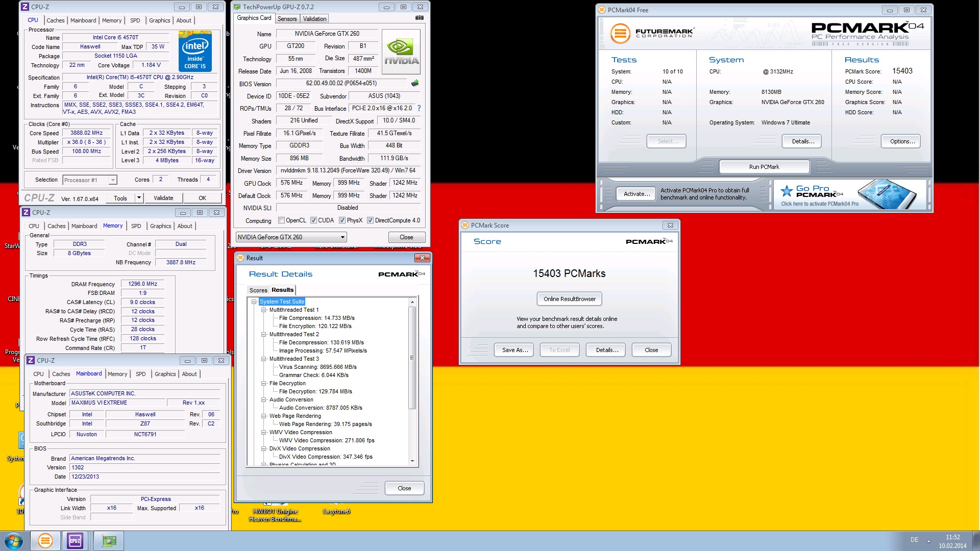Screen dimensions: 980x551
Task: Switch to the Sensors tab in GPU-Z
Action: 287,19
